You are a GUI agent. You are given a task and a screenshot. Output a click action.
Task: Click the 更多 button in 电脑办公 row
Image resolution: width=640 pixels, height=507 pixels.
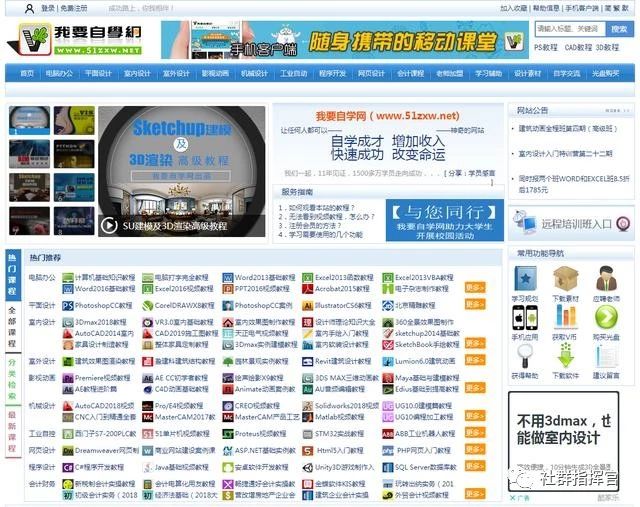(x=475, y=287)
